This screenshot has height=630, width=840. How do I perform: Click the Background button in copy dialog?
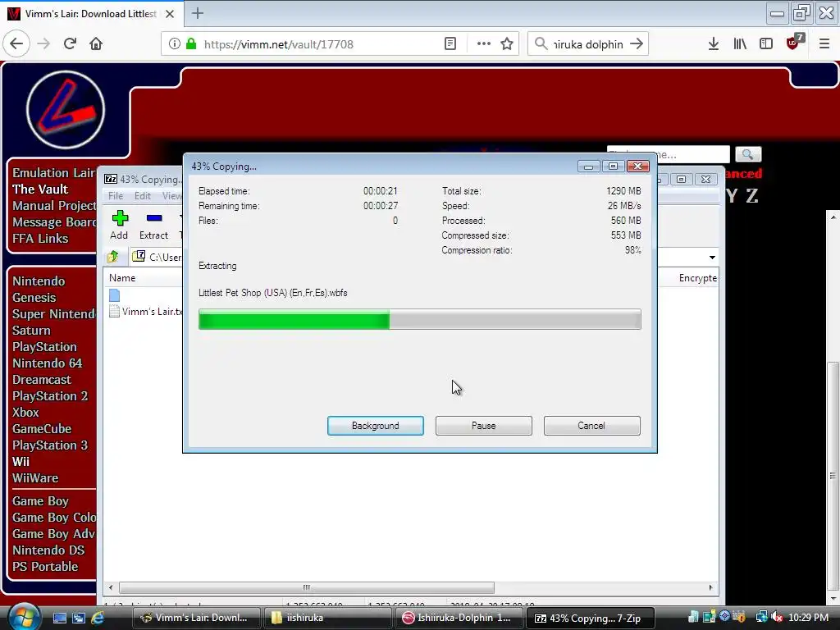point(375,426)
